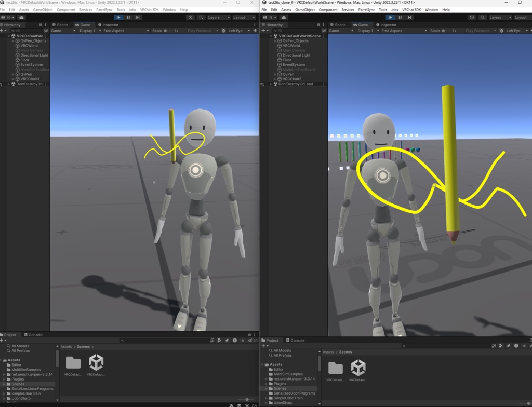Open Free Aspect dropdown in right Game view
The width and height of the screenshot is (532, 407).
tap(404, 31)
